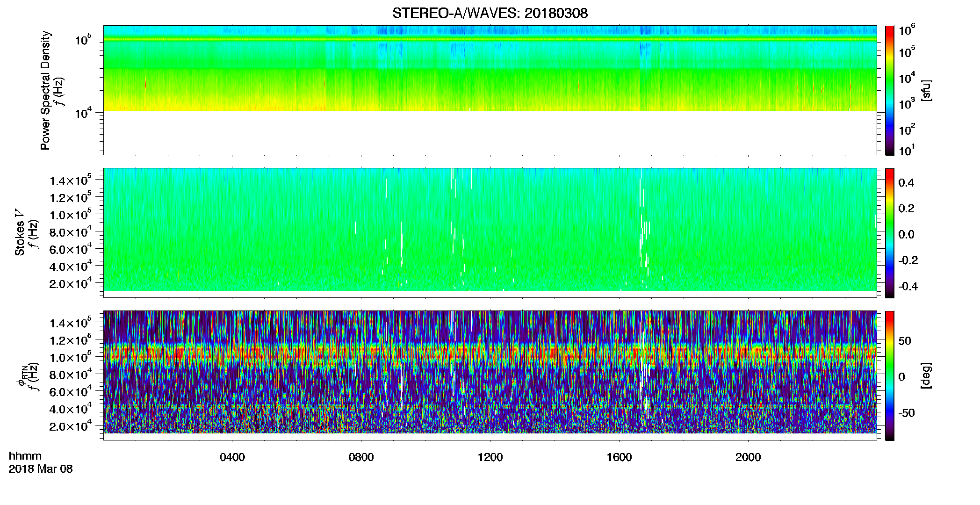Click the phi RTN degree color bar
Image resolution: width=980 pixels, height=505 pixels.
890,375
